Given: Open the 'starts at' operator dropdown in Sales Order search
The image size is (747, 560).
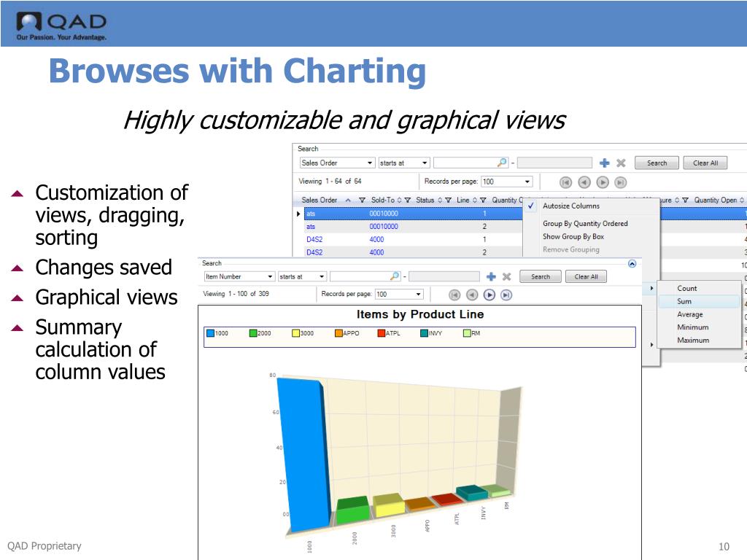Looking at the screenshot, I should point(425,163).
